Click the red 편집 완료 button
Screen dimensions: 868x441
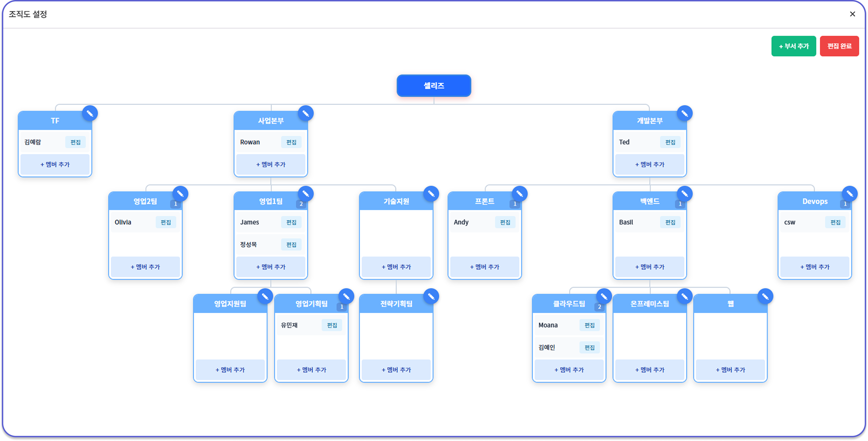(839, 46)
